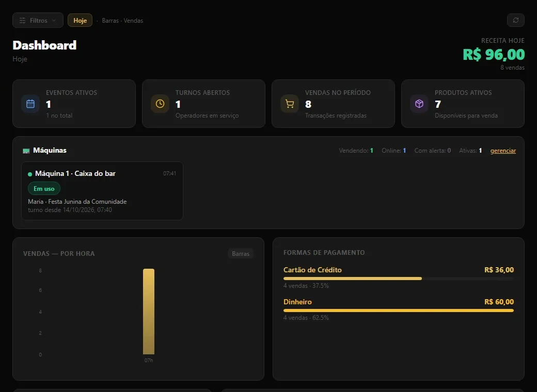537x392 pixels.
Task: Select the Hoje period chip
Action: pos(80,20)
